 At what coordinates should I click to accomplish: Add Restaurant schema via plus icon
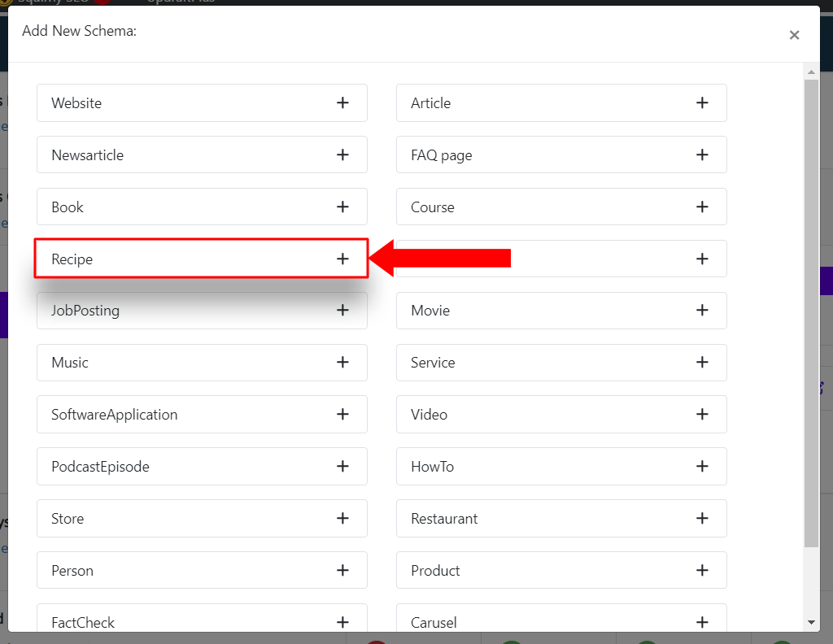[x=702, y=518]
